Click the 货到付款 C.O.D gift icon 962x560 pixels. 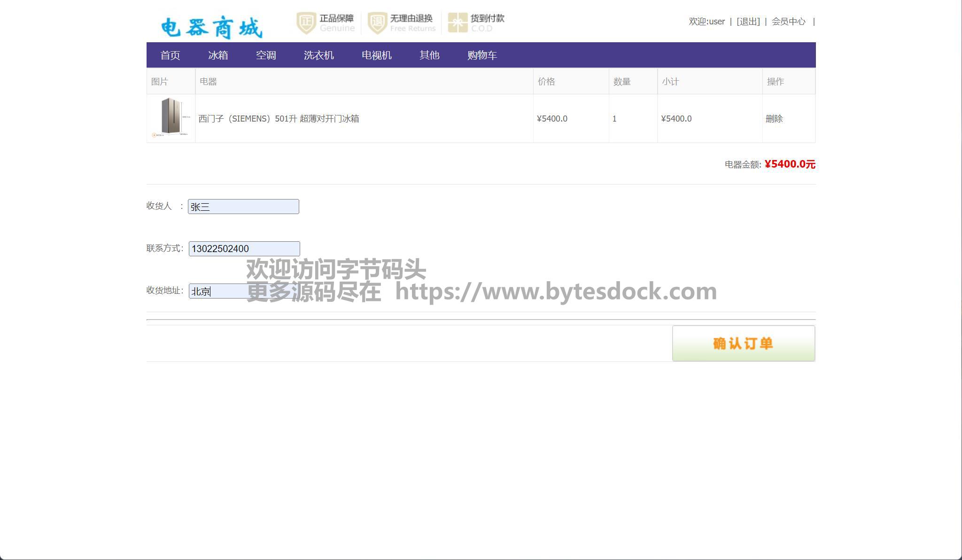457,23
